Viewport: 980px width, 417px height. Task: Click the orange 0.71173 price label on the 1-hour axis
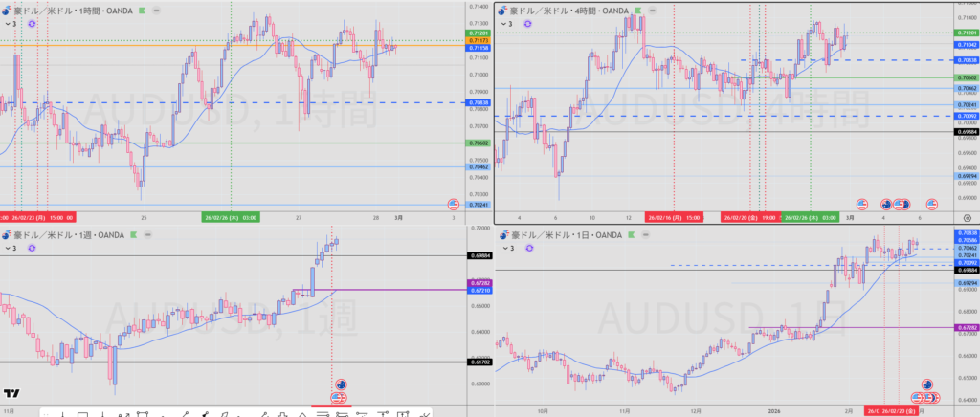(480, 41)
